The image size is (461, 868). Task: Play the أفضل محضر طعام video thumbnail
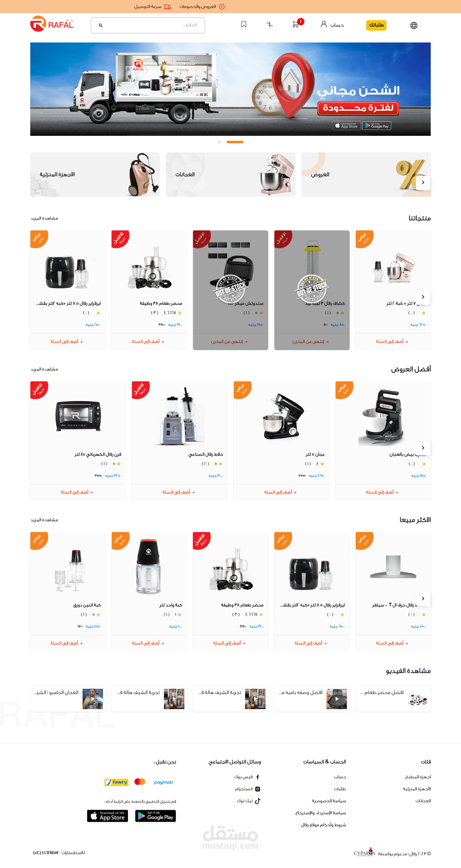tap(418, 699)
